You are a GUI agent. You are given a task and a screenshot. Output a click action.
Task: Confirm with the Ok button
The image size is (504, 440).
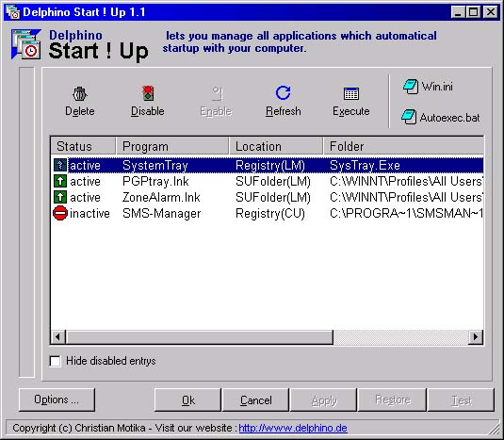click(188, 399)
